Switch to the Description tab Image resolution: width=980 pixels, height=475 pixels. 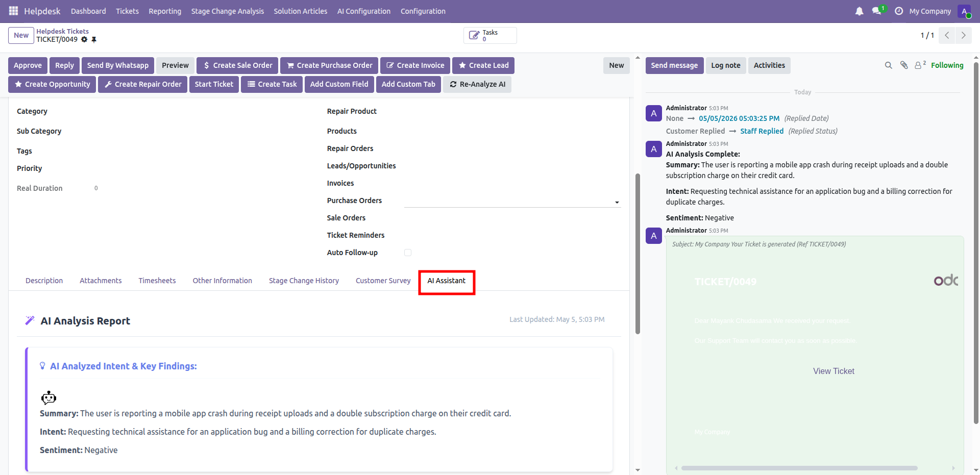point(44,281)
